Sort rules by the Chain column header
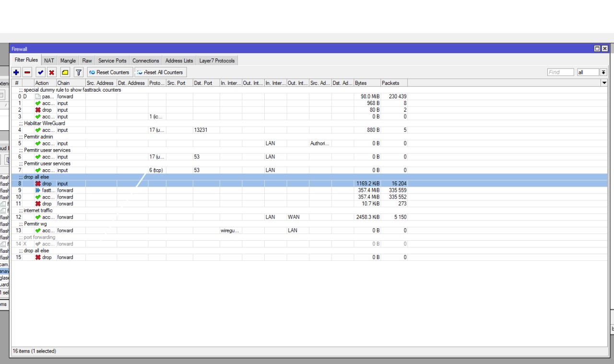The image size is (614, 364). 71,83
